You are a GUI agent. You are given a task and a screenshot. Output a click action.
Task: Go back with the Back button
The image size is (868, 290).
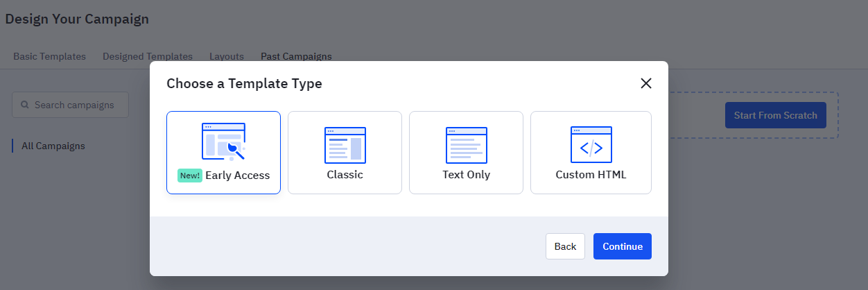pos(565,246)
